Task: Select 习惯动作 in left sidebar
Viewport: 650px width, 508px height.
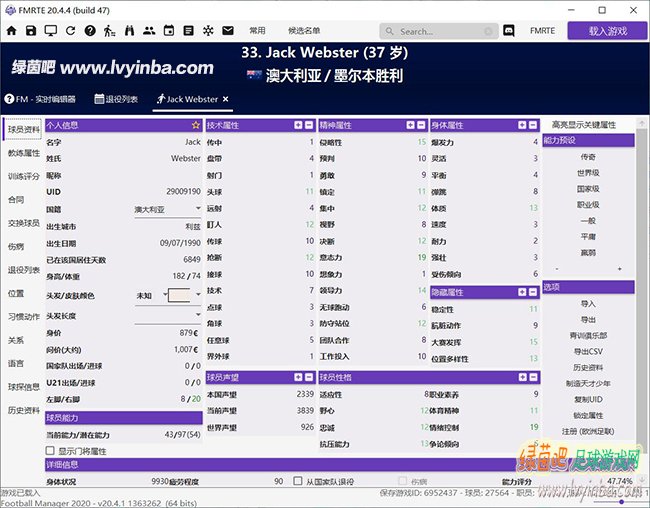Action: [x=24, y=316]
